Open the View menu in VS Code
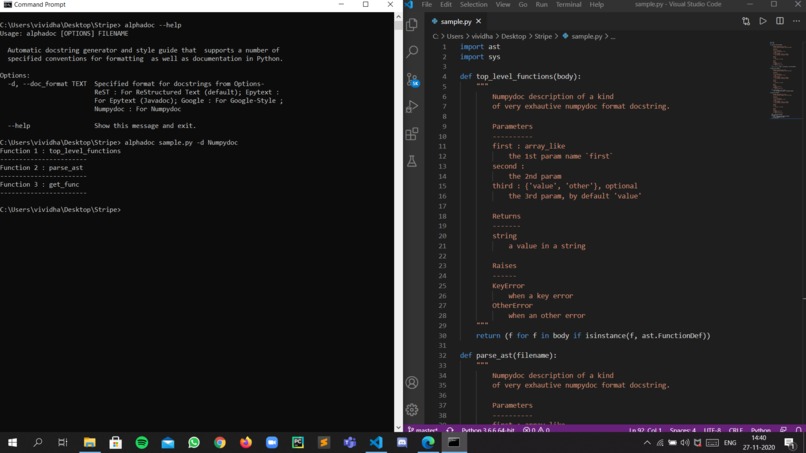 [x=503, y=5]
